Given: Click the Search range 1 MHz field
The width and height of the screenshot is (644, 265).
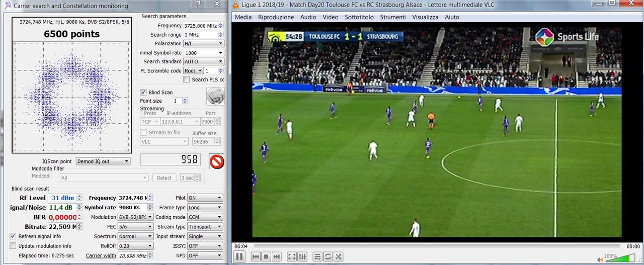Looking at the screenshot, I should pyautogui.click(x=203, y=35).
